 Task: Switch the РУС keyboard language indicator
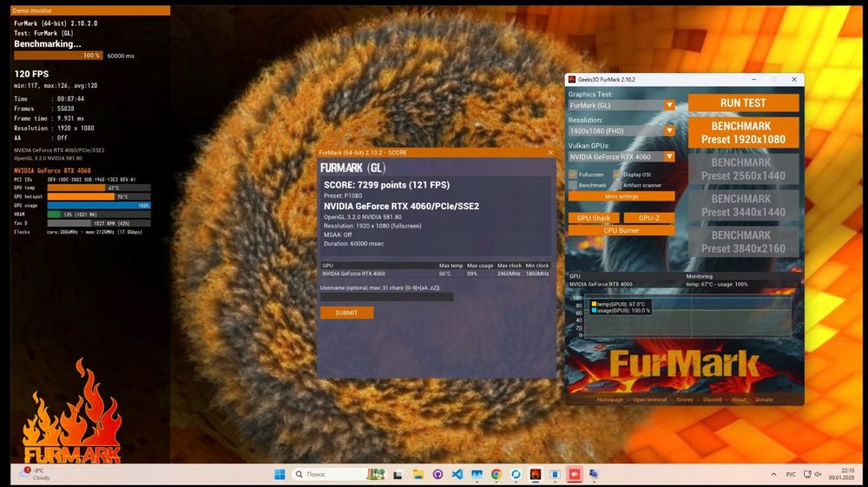click(x=791, y=474)
